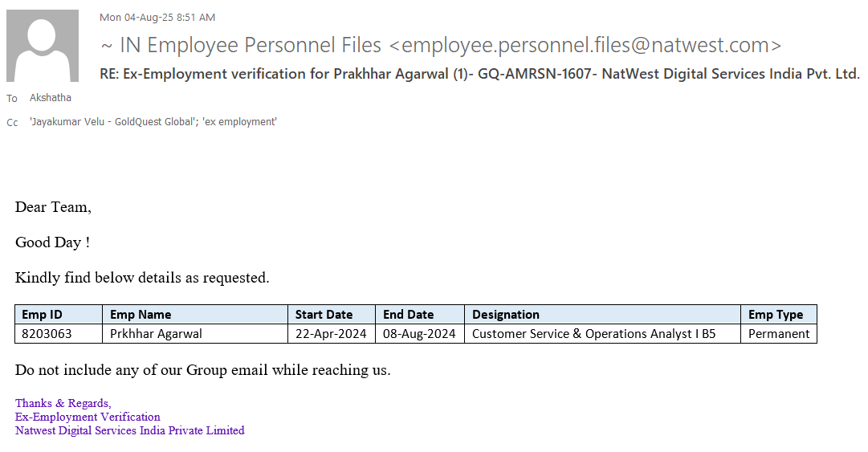
Task: Click the sender avatar placeholder icon
Action: pos(43,46)
